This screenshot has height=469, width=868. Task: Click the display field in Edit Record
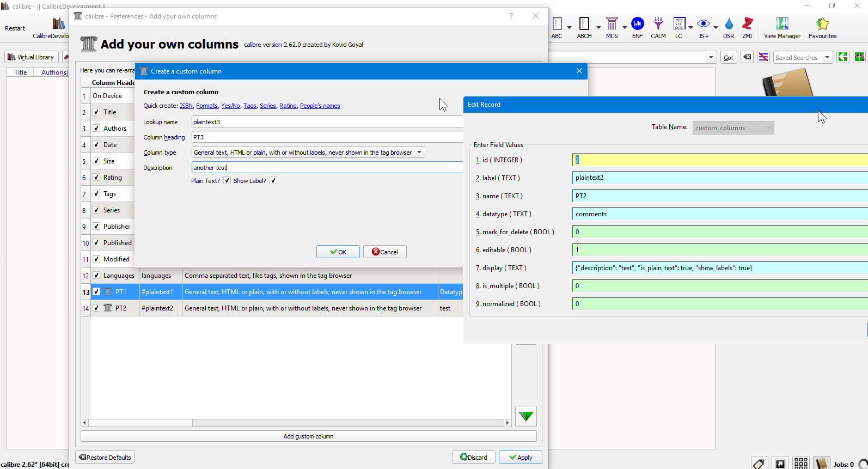pos(720,268)
